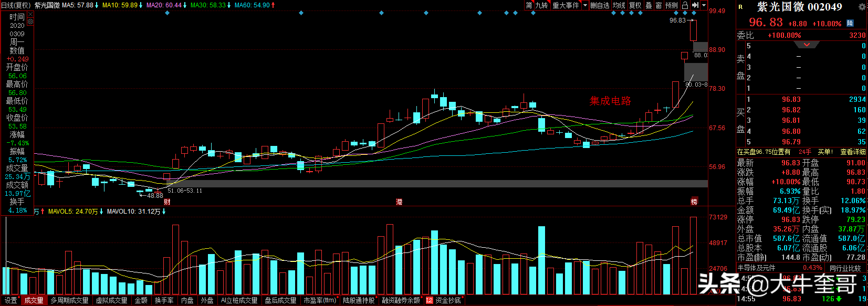Expand the red chevron in order book header

[x=807, y=45]
